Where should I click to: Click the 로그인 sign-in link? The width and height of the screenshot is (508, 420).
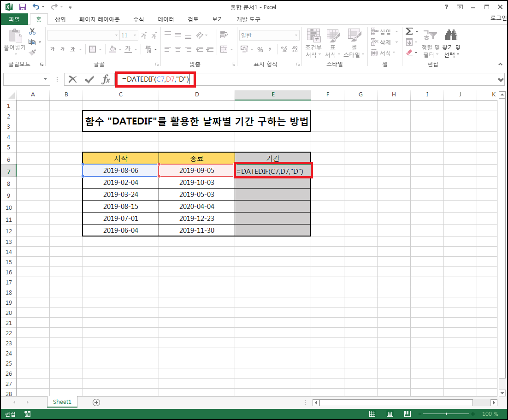[x=498, y=18]
